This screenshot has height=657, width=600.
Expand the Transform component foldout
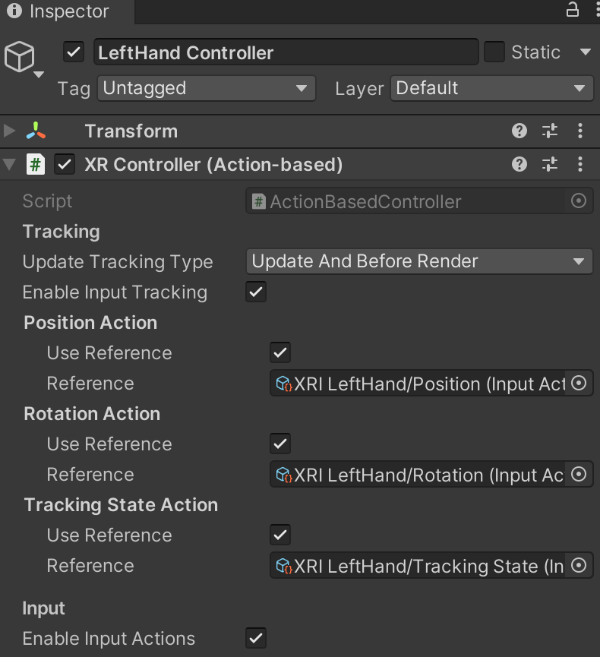pyautogui.click(x=9, y=131)
